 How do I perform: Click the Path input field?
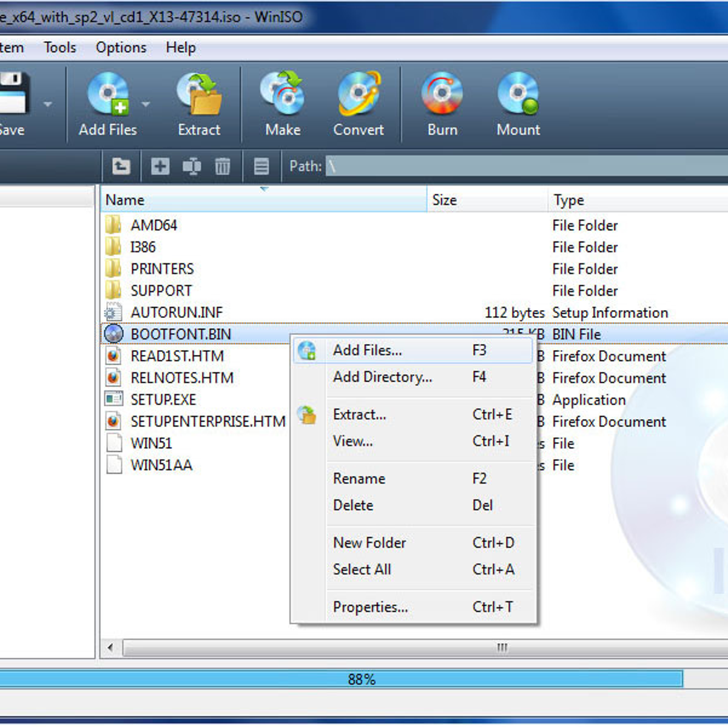pos(522,166)
